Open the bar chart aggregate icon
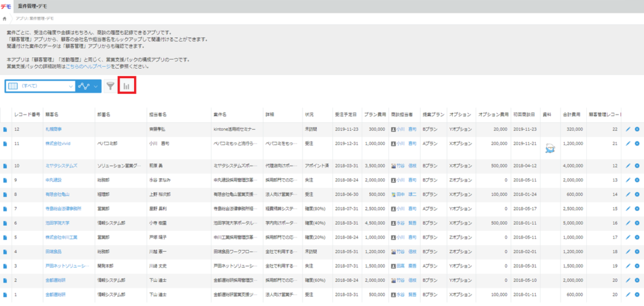 [126, 86]
